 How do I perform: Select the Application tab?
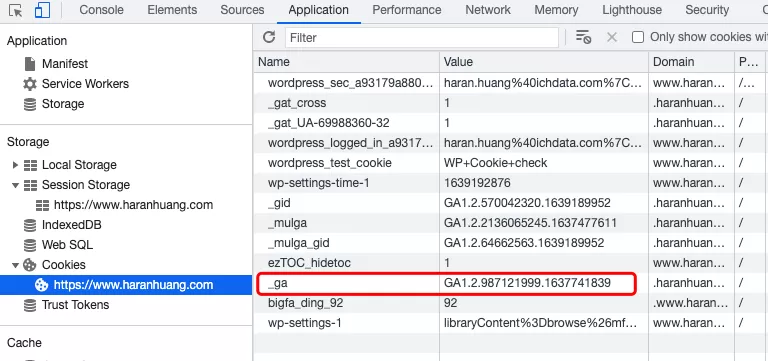(x=318, y=10)
